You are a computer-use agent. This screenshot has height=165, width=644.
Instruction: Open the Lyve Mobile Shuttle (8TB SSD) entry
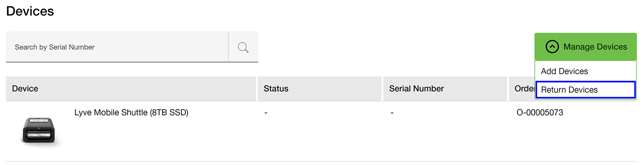pyautogui.click(x=131, y=113)
